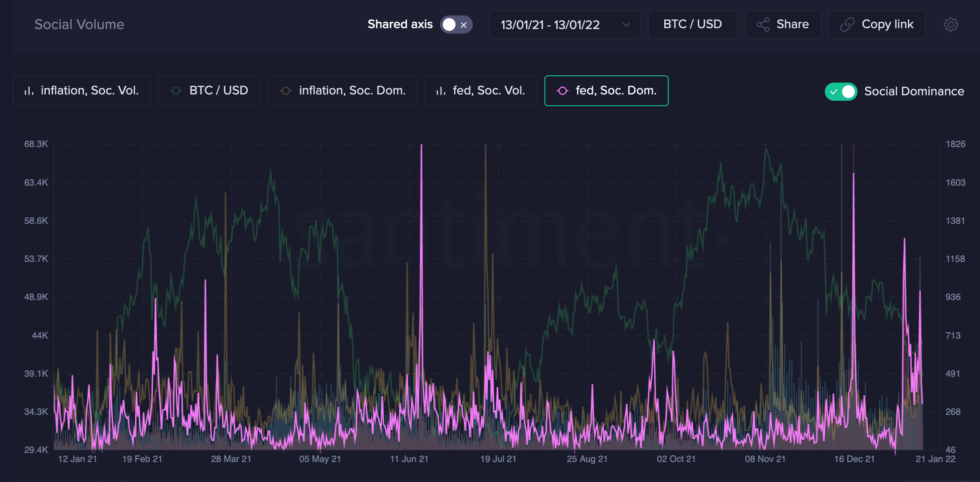980x482 pixels.
Task: Click the 02 Oct 21 axis date
Action: pyautogui.click(x=676, y=459)
